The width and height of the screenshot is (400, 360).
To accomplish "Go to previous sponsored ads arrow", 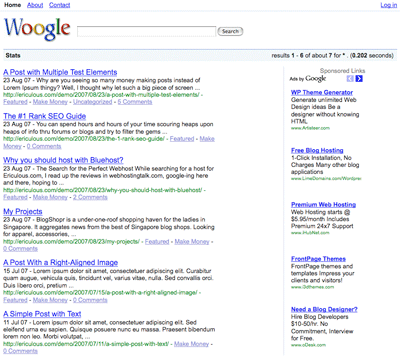I will click(x=350, y=79).
